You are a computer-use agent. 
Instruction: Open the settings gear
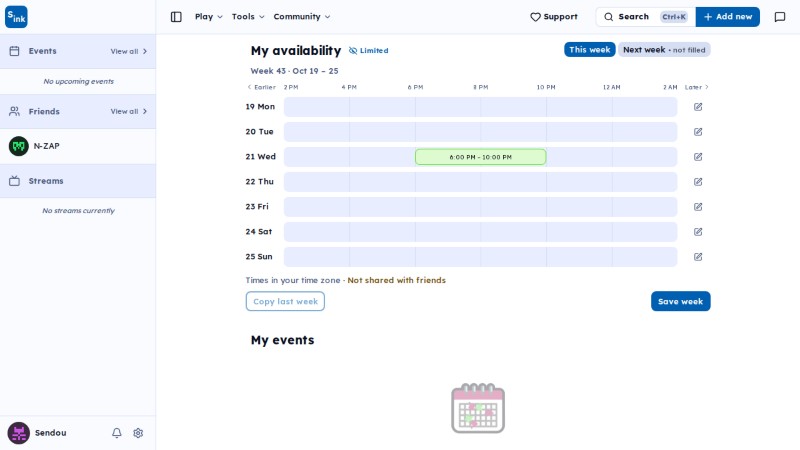click(x=138, y=433)
